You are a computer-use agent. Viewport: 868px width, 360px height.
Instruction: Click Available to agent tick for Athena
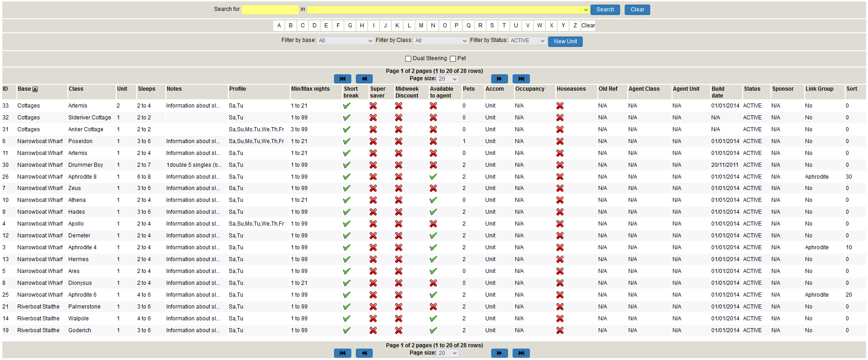tap(433, 200)
